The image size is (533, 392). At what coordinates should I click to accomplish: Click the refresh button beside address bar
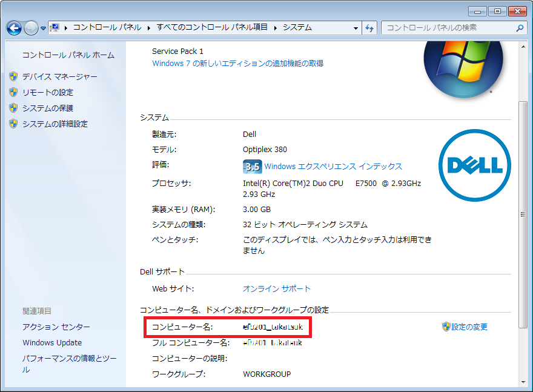(369, 28)
